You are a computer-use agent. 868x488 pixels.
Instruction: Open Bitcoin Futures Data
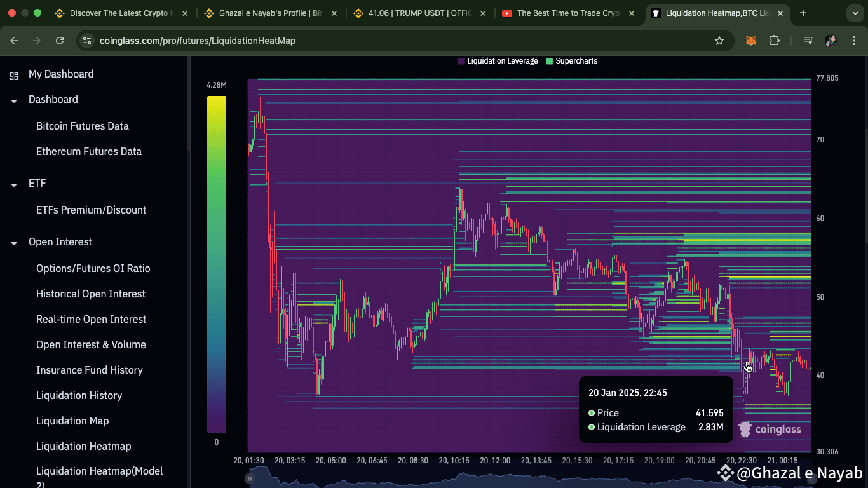83,126
